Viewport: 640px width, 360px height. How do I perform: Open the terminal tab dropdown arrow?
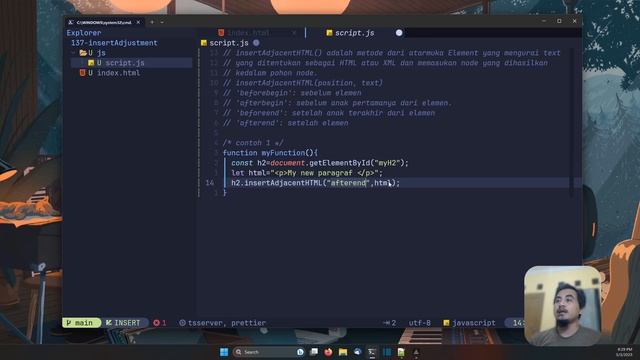tap(162, 22)
